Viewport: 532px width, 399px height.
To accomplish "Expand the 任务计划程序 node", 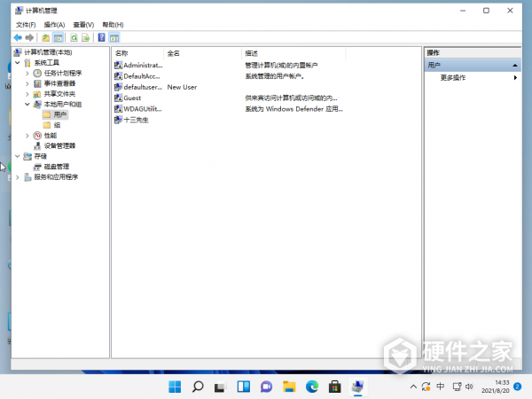I will pyautogui.click(x=27, y=74).
